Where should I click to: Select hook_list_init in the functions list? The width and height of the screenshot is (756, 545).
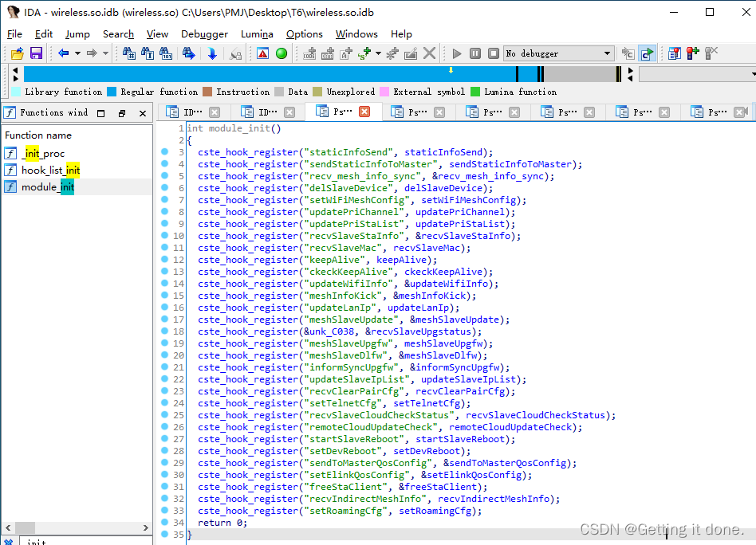pyautogui.click(x=50, y=170)
